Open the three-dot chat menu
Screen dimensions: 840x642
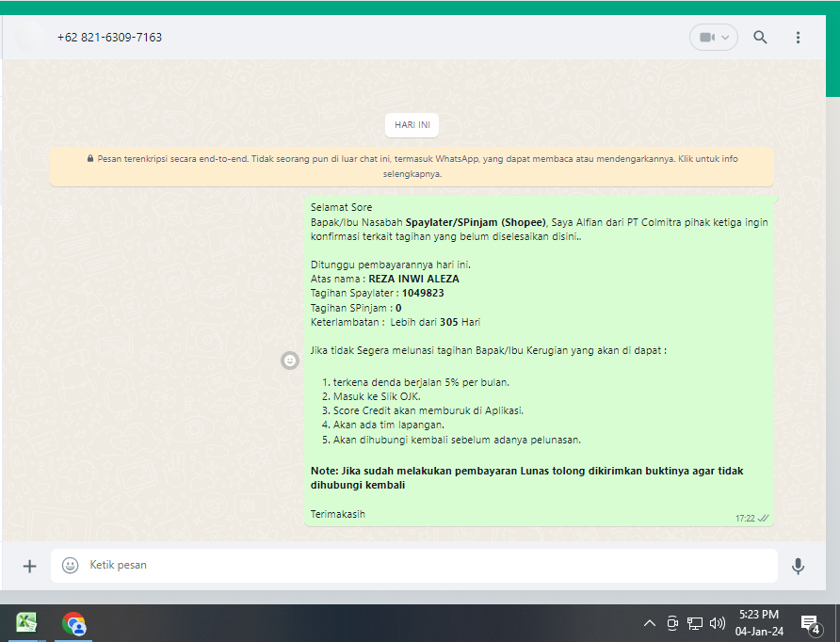[x=798, y=37]
